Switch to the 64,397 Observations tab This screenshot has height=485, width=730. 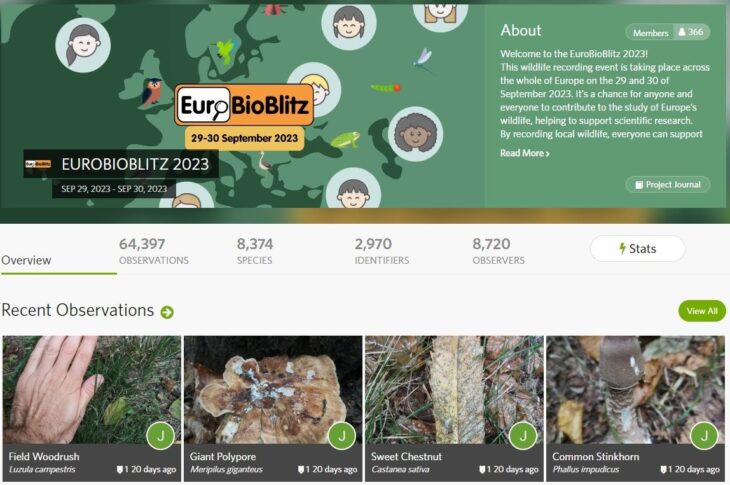coord(154,251)
